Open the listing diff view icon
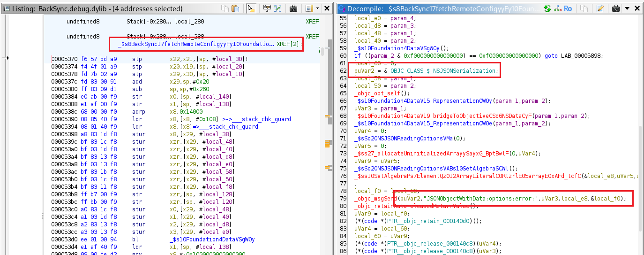 [278, 8]
